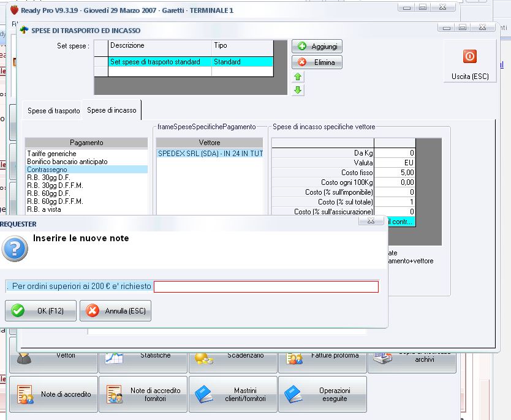Select 'R.B. 60gg D.F.' payment

point(86,193)
